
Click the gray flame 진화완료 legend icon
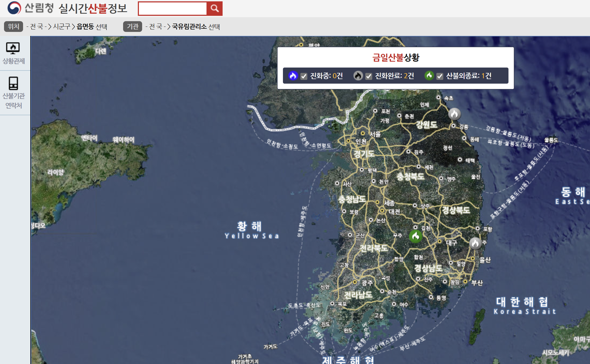pyautogui.click(x=358, y=76)
